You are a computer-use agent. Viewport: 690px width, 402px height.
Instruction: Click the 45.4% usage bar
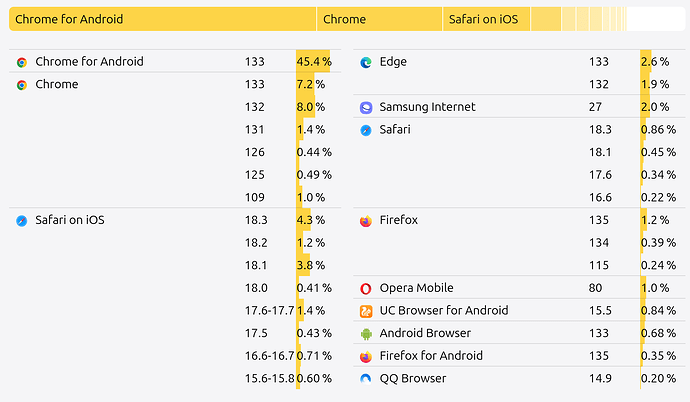click(x=313, y=61)
